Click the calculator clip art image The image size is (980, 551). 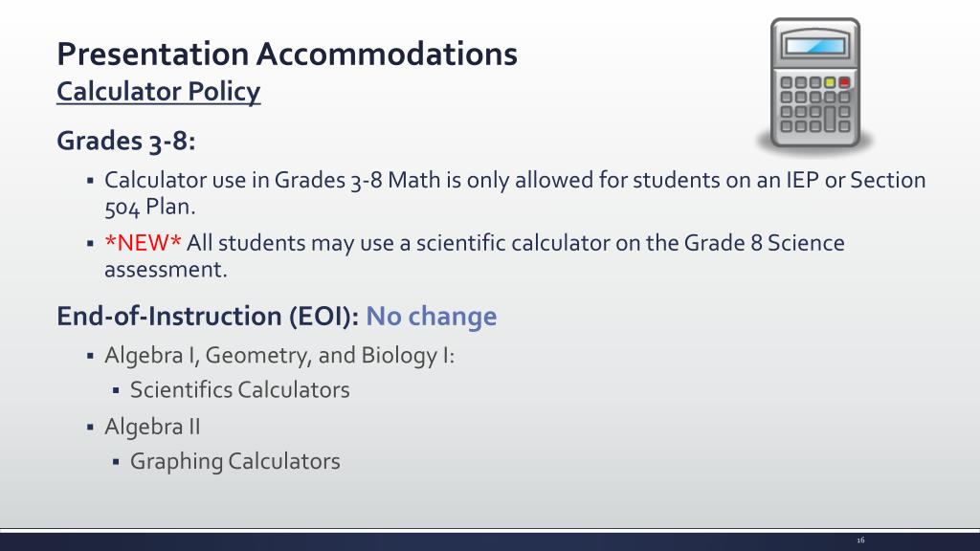[815, 85]
